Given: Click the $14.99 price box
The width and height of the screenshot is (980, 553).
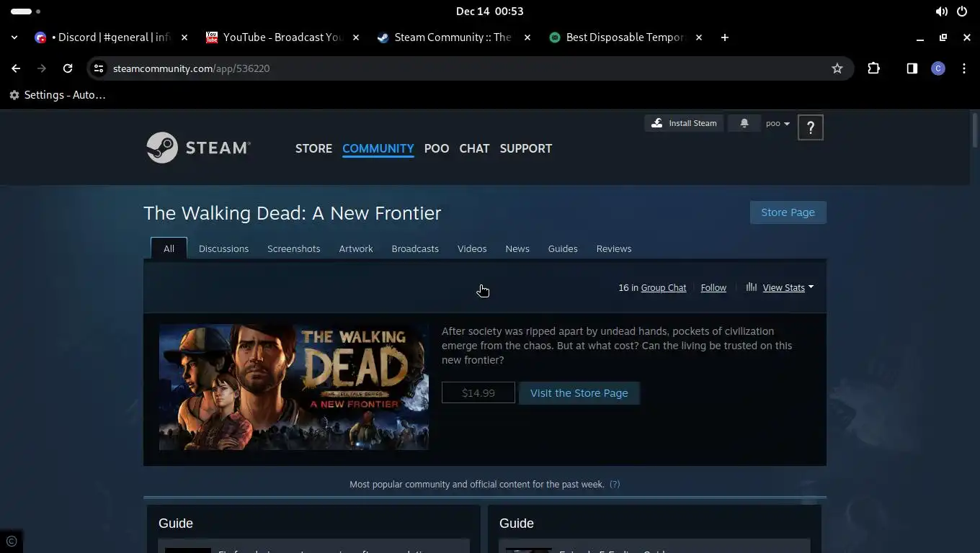Looking at the screenshot, I should [478, 393].
